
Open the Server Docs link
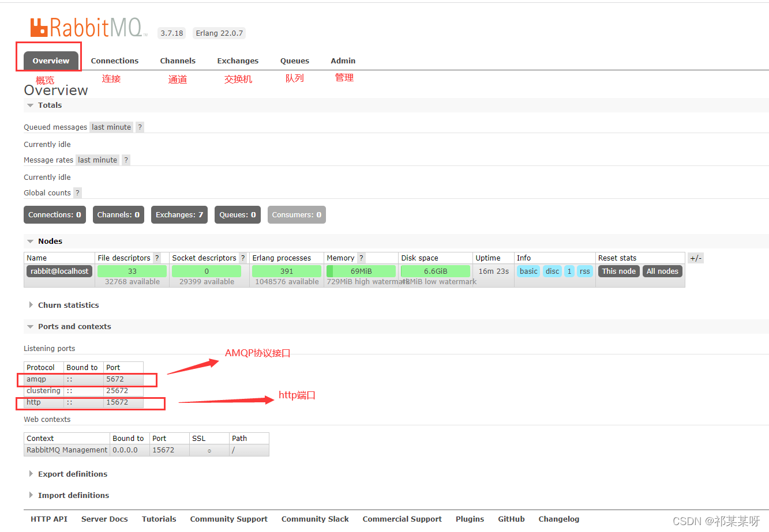point(104,519)
